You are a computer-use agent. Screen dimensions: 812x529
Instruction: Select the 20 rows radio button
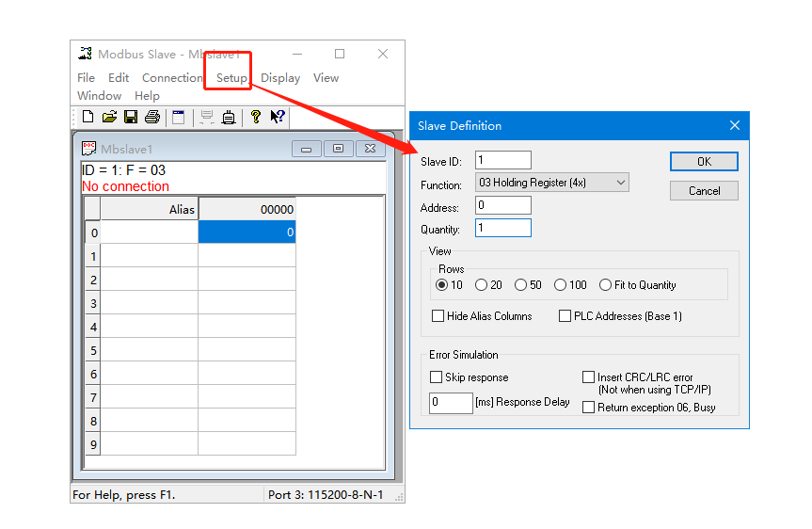[x=482, y=285]
